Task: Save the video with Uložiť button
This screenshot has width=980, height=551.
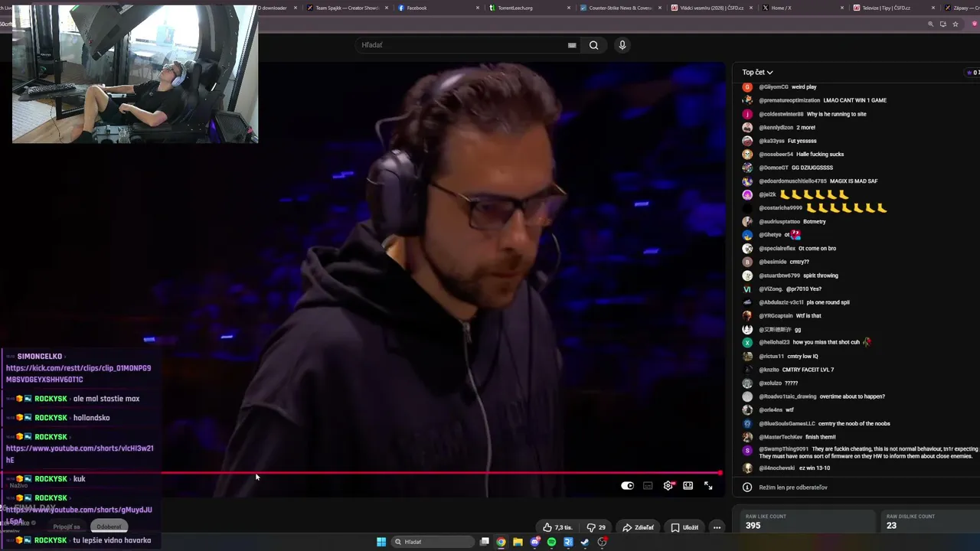Action: point(684,527)
